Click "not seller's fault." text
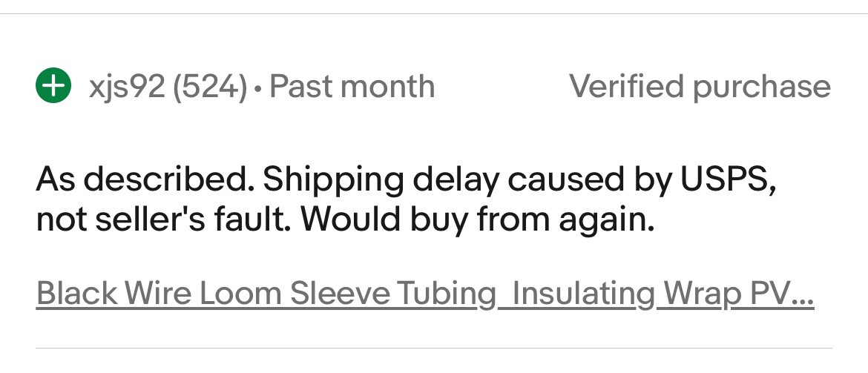 164,219
